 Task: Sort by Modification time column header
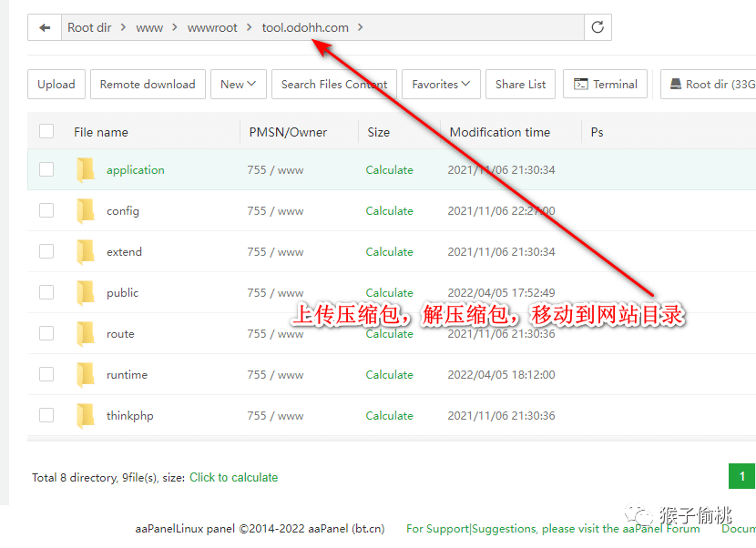tap(499, 132)
